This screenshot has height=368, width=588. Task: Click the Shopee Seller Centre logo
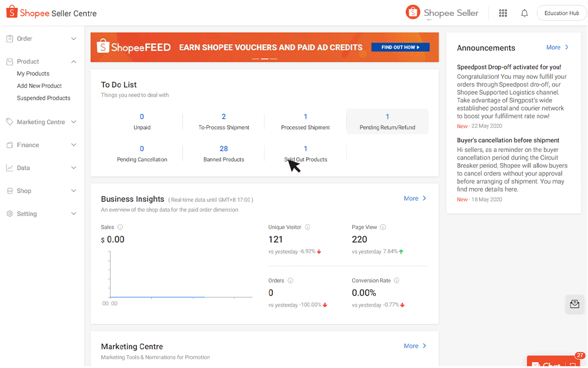coord(52,13)
